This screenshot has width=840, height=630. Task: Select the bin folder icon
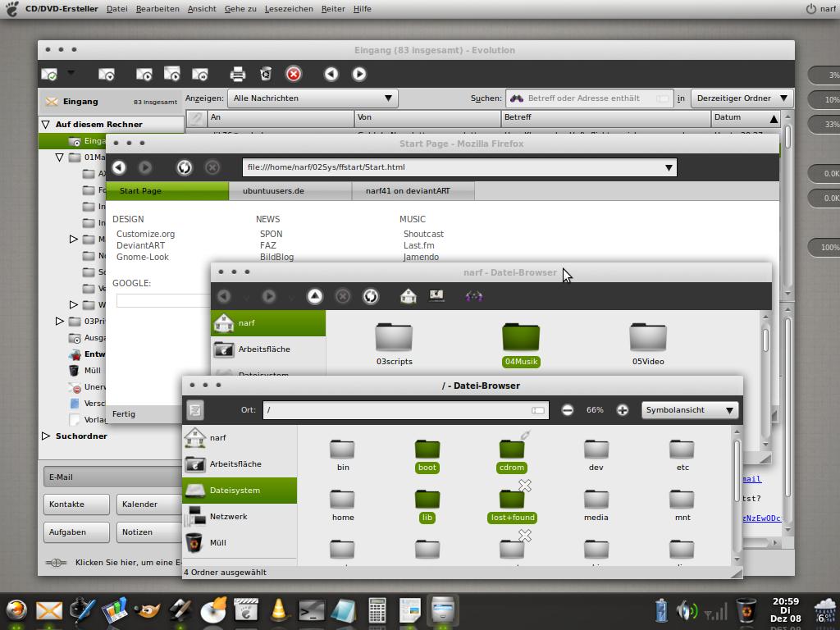point(342,449)
